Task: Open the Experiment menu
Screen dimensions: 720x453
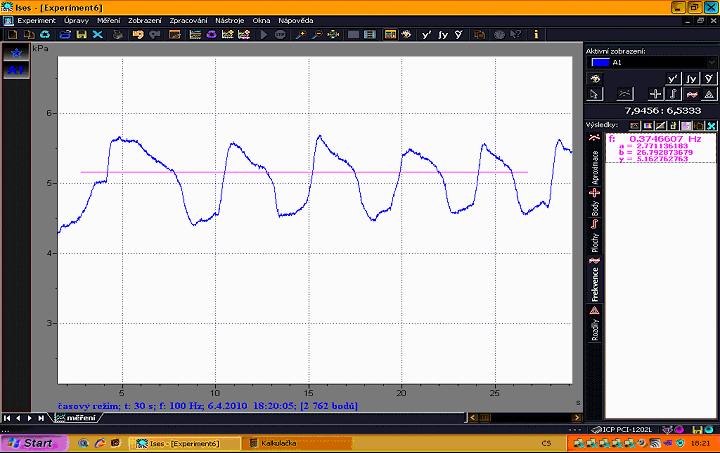Action: 36,21
